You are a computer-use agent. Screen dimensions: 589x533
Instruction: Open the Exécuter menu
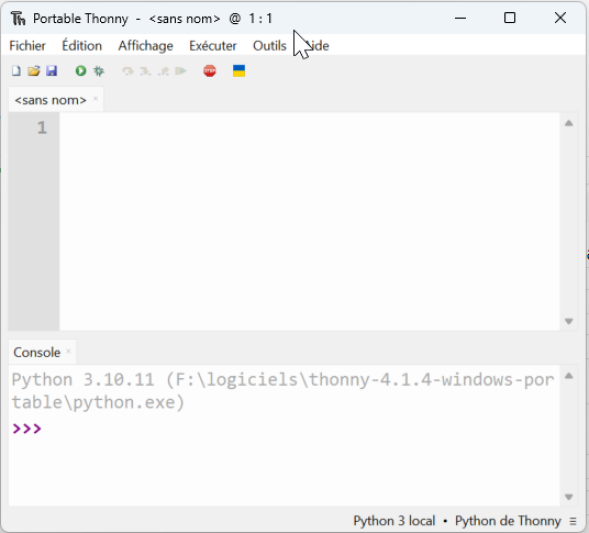pyautogui.click(x=213, y=46)
